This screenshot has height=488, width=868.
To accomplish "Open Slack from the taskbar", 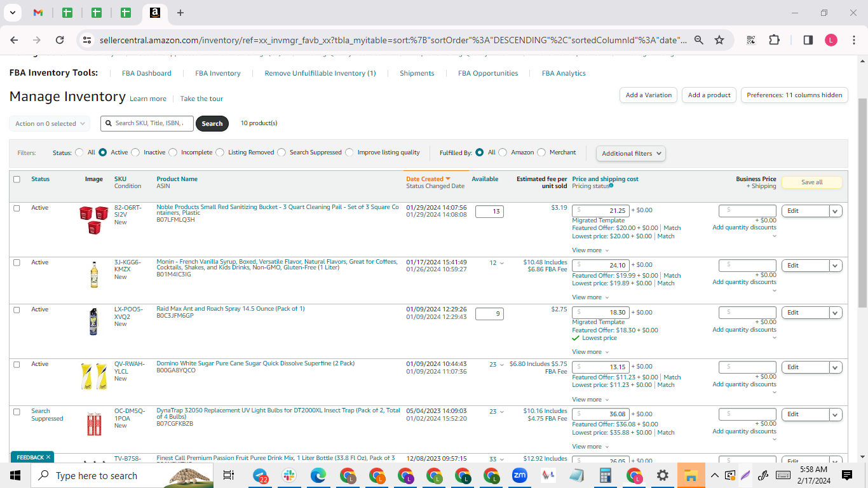I will click(289, 475).
